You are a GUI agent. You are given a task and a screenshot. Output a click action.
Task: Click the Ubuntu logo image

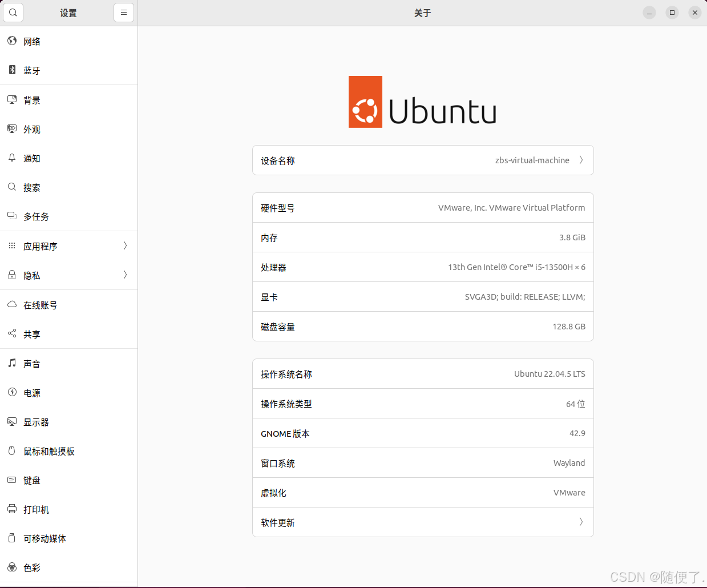click(x=422, y=102)
